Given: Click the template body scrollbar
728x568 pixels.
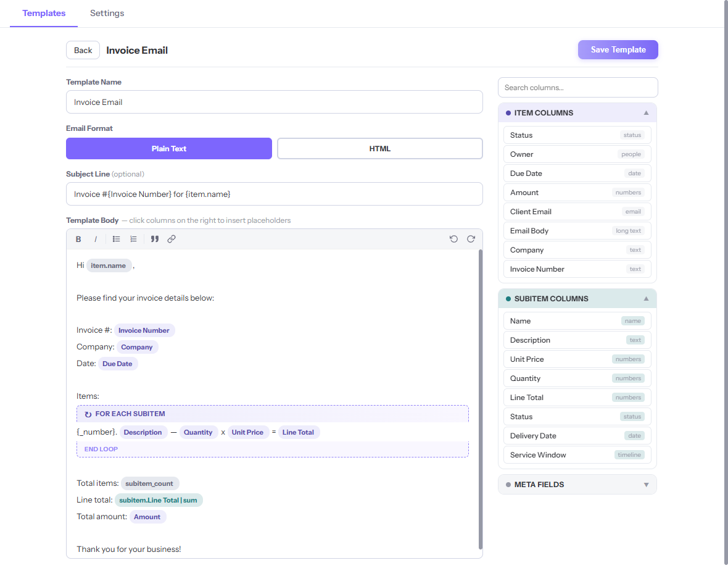Looking at the screenshot, I should pos(480,399).
